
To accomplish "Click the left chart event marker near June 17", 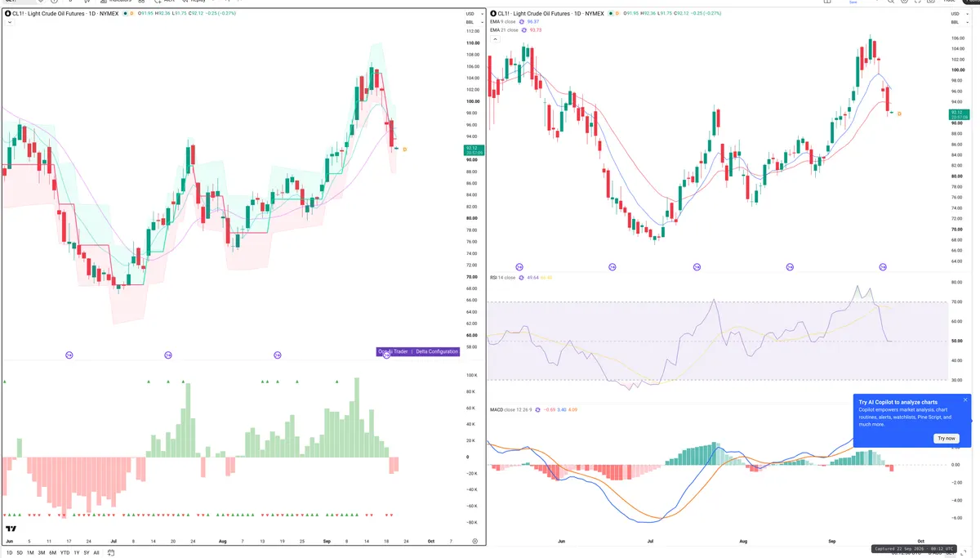I will tap(69, 355).
